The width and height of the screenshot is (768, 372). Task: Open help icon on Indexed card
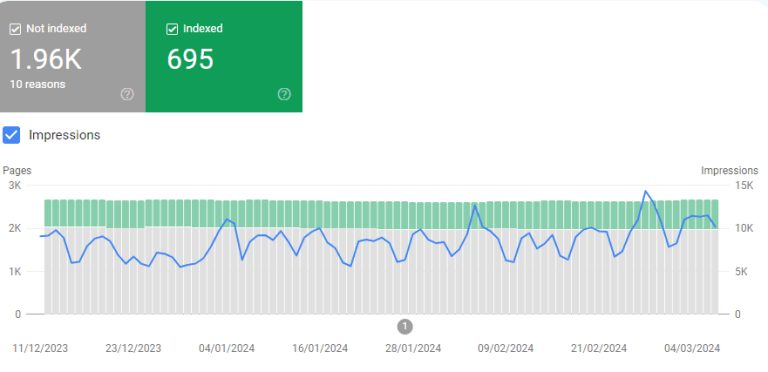(x=284, y=94)
